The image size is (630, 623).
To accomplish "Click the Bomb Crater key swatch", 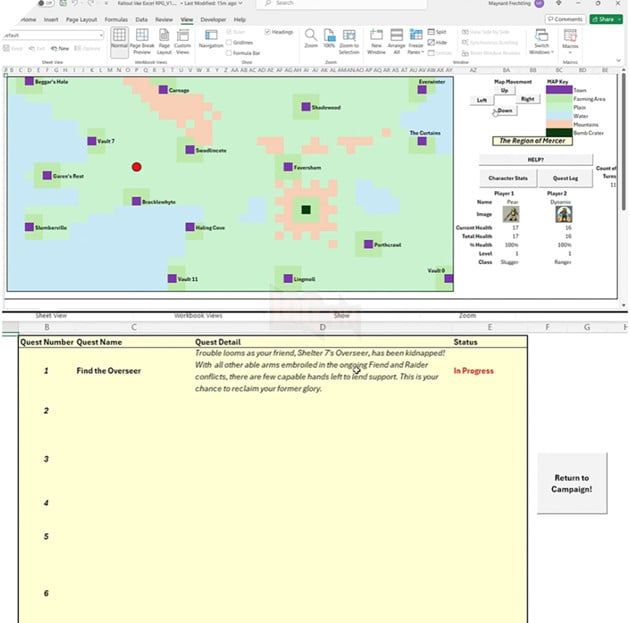I will (559, 133).
